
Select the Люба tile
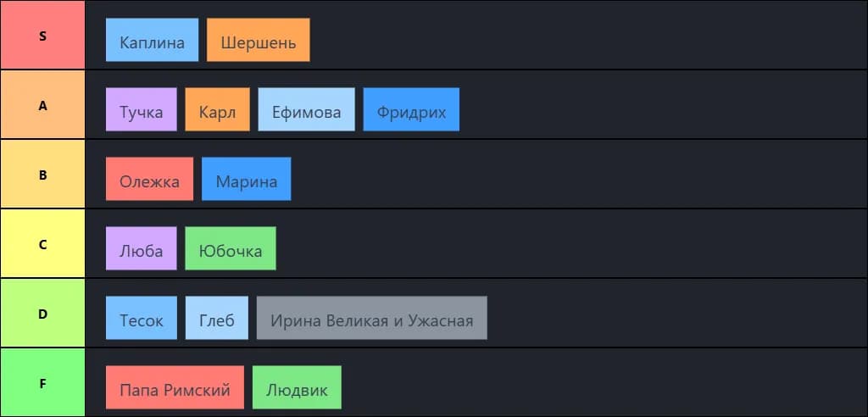pos(142,248)
